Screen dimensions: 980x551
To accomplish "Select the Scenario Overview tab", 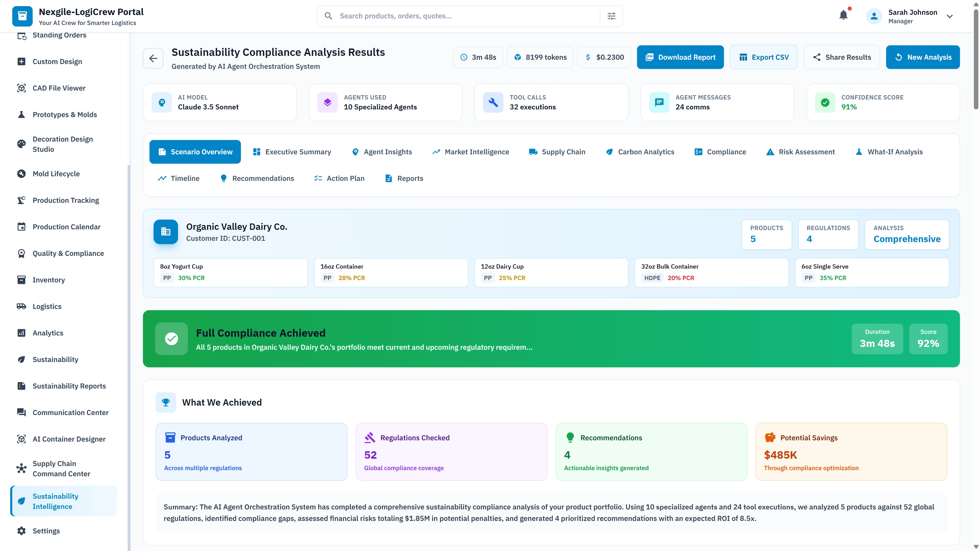I will click(x=195, y=151).
